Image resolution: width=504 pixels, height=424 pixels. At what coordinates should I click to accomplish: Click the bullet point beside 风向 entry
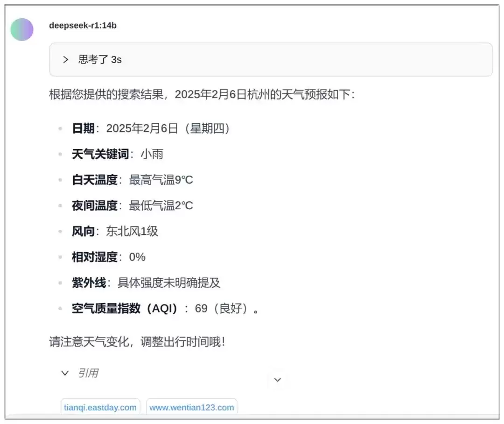(60, 231)
